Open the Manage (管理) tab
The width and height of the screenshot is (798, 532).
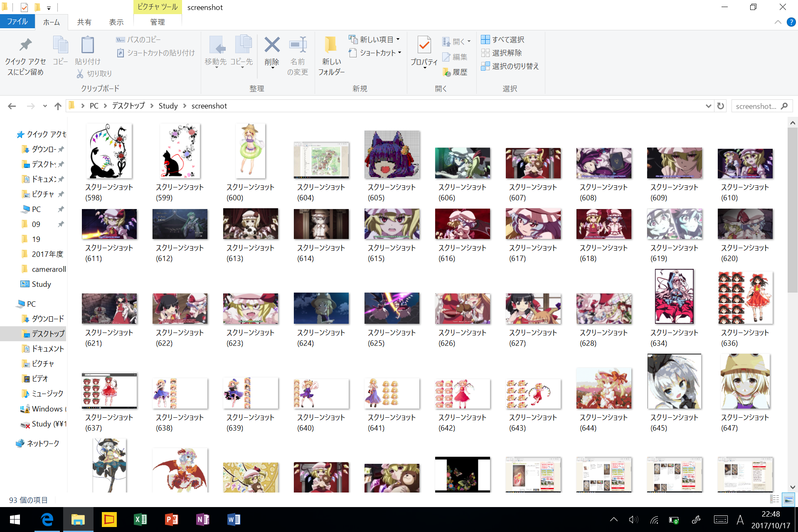pyautogui.click(x=158, y=22)
